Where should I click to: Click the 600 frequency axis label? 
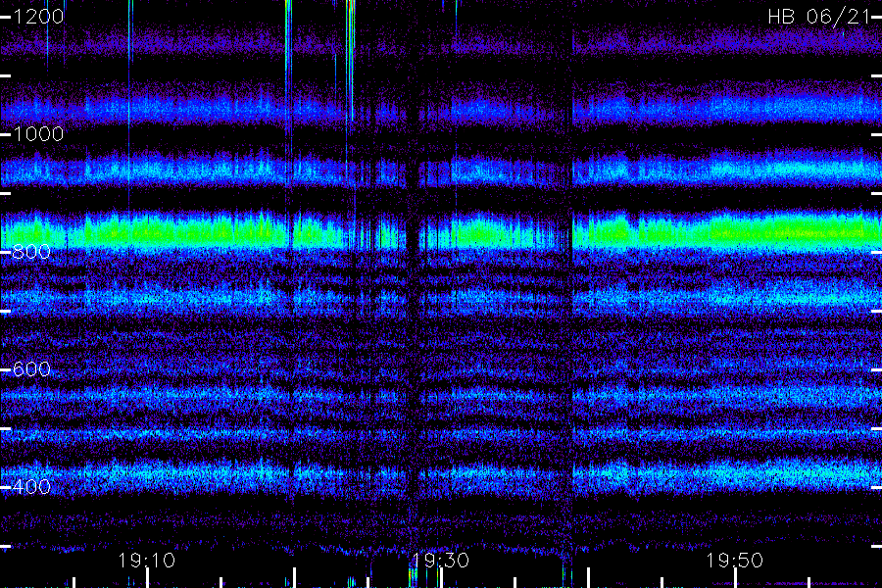[x=31, y=369]
